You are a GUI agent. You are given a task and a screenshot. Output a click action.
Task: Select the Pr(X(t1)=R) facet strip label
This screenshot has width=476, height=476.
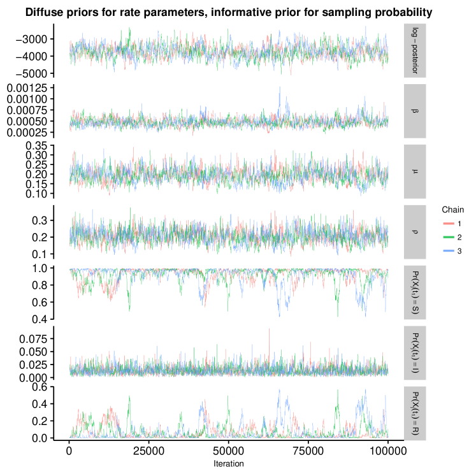point(415,413)
